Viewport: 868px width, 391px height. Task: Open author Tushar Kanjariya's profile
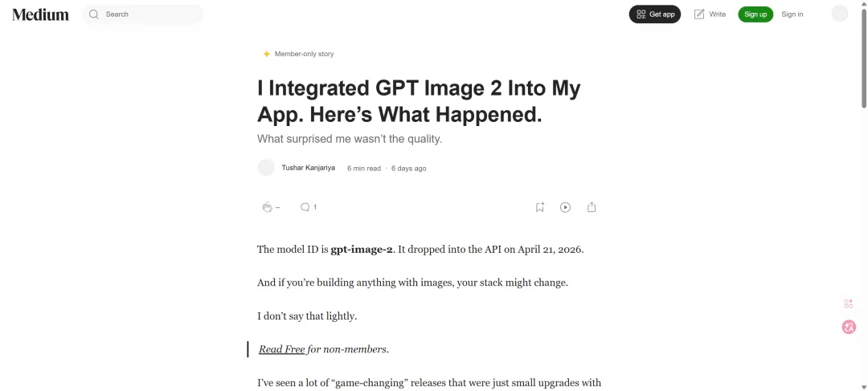[309, 168]
